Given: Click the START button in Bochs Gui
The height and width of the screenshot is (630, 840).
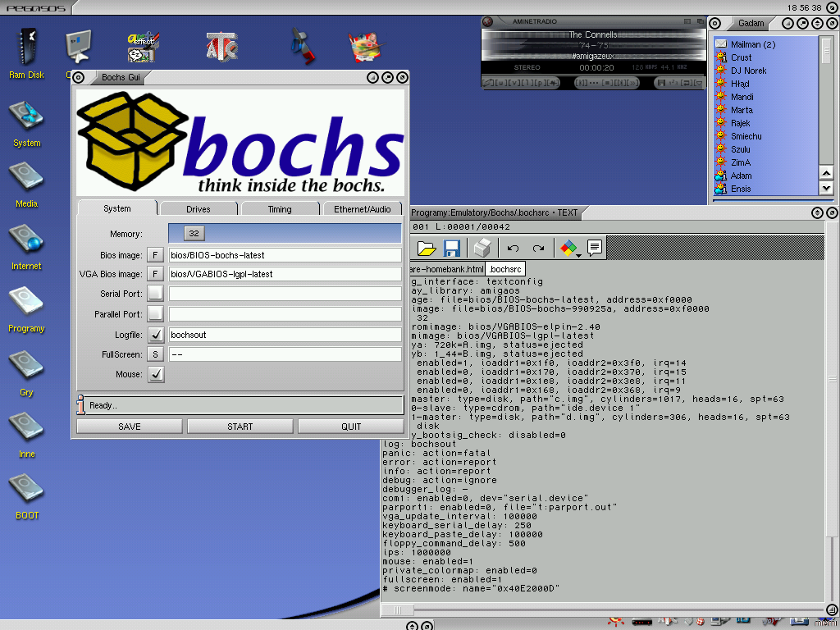Looking at the screenshot, I should [240, 427].
